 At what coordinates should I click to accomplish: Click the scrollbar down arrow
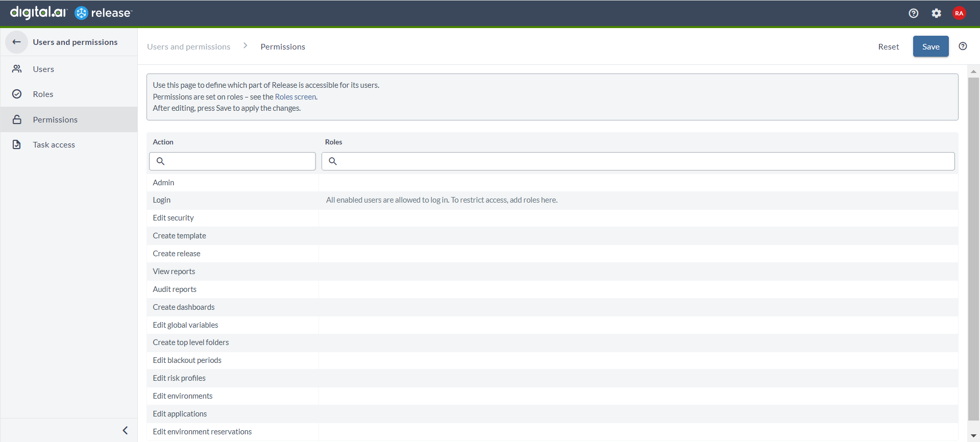coord(973,436)
